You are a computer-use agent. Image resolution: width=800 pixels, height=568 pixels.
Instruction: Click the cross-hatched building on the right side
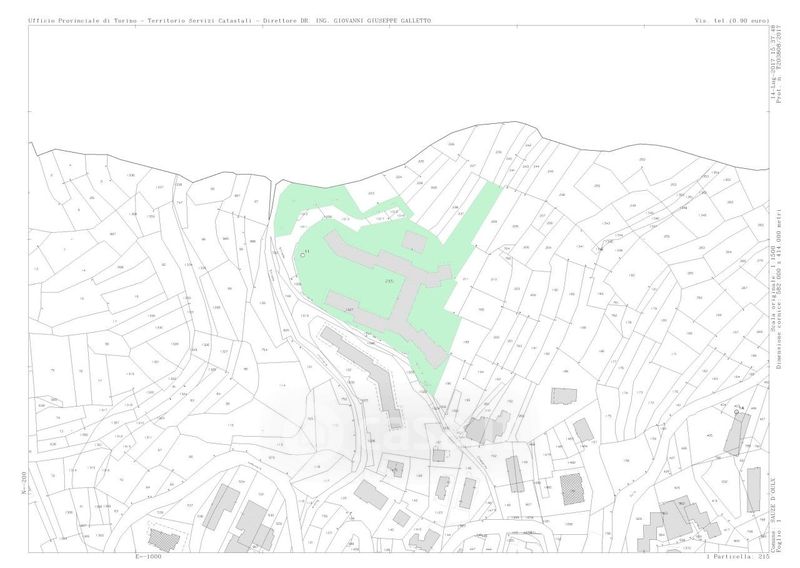(x=572, y=490)
